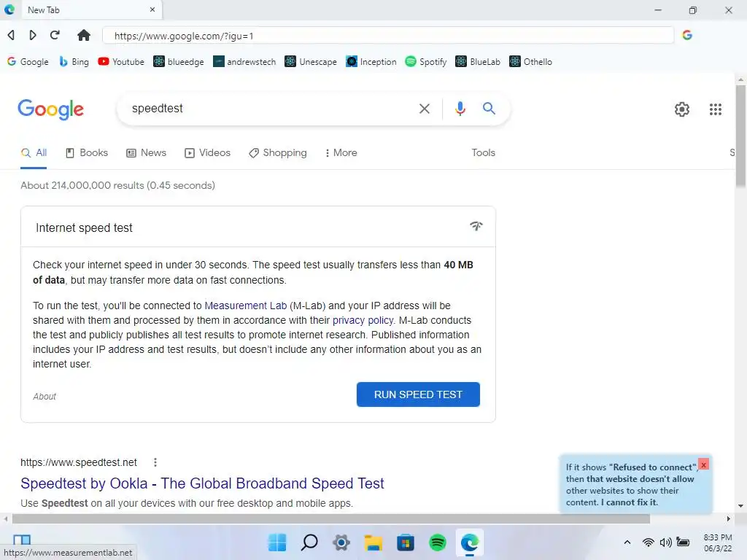Open Windows Start menu
Viewport: 747px width, 560px height.
click(277, 542)
